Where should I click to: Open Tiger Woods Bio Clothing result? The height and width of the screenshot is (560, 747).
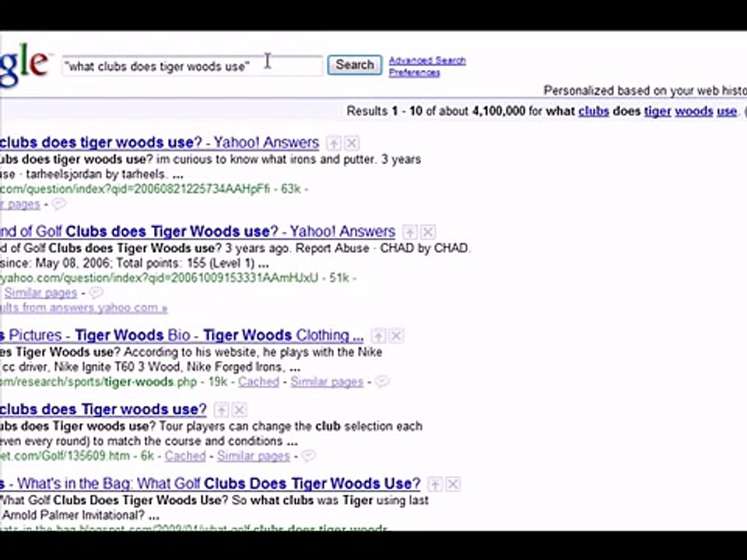[181, 335]
